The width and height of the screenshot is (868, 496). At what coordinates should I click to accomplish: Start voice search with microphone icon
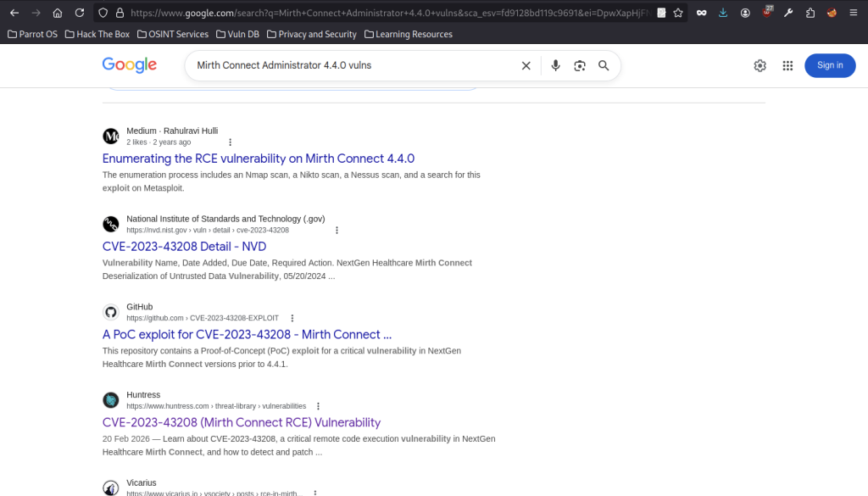tap(555, 65)
